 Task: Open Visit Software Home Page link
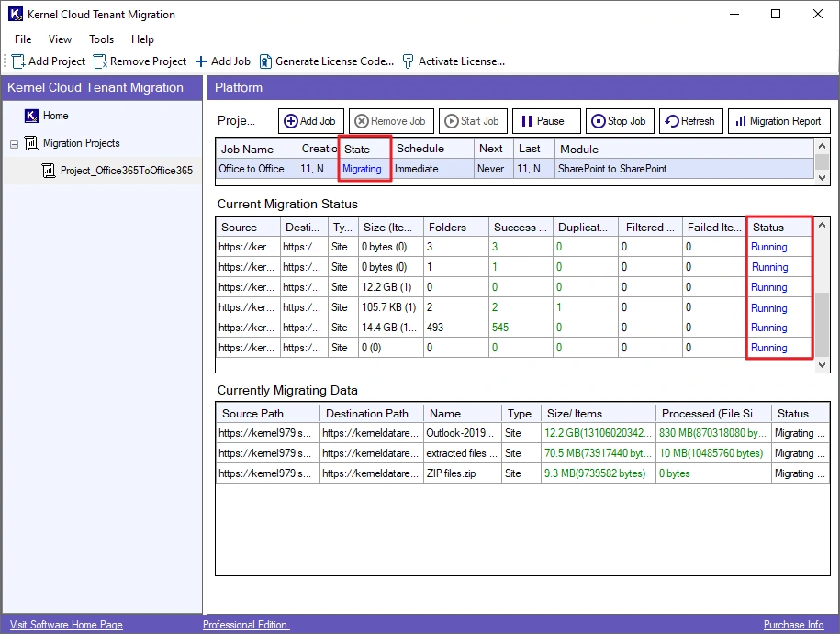(x=66, y=625)
